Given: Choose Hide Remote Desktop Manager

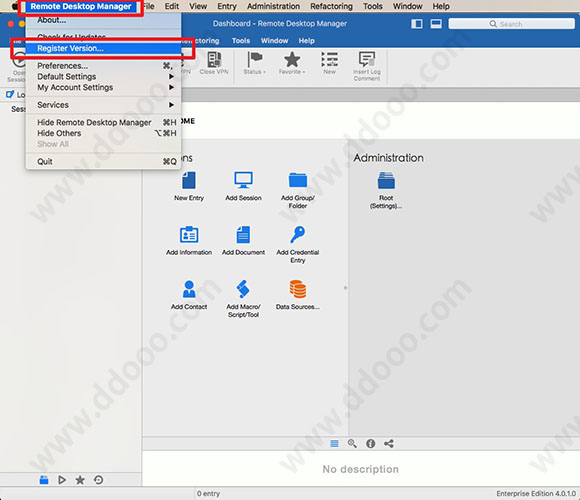Looking at the screenshot, I should pos(103,122).
